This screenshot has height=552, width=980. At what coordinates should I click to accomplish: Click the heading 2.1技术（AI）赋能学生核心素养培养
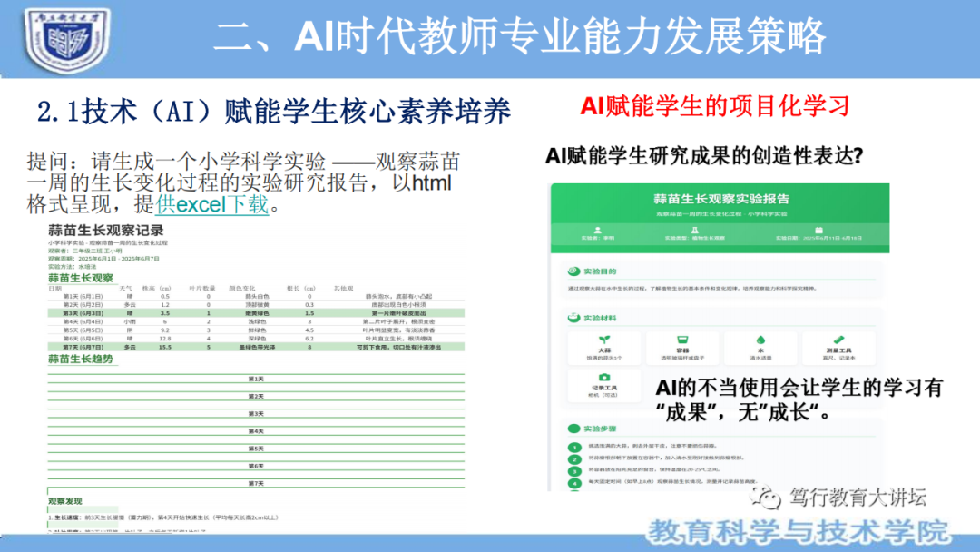coord(274,112)
